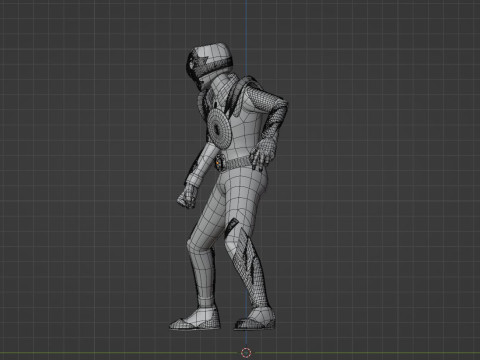Select the character's helmet mesh
Screen dimensions: 480x360
tap(208, 64)
